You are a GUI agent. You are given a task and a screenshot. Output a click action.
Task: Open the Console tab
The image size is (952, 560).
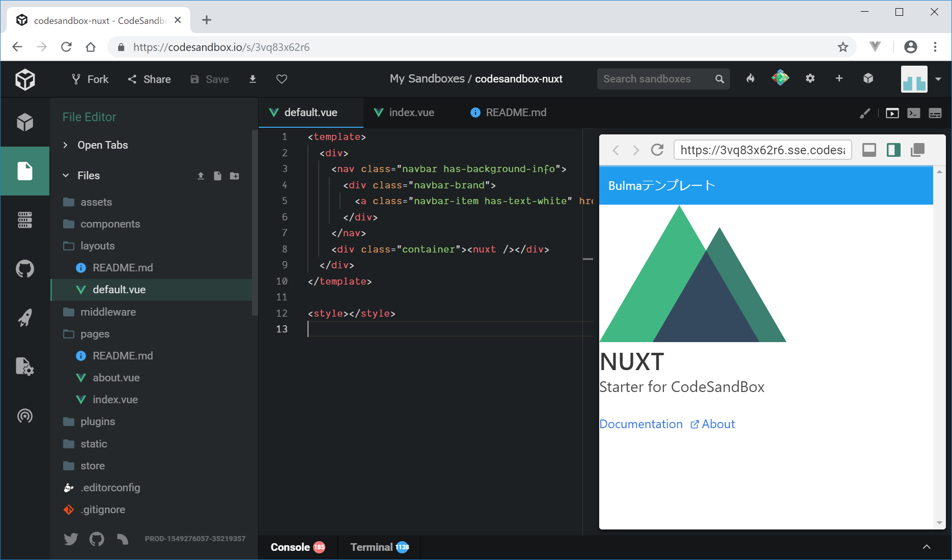coord(297,547)
